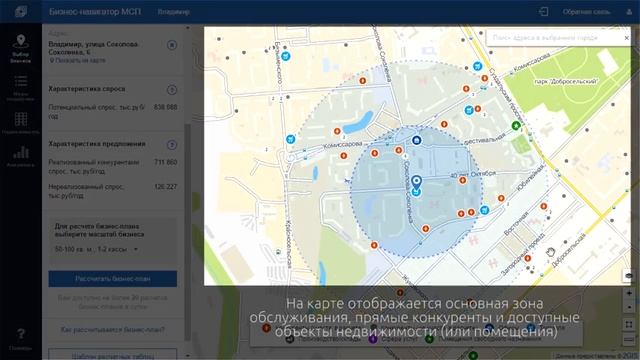
Task: Open the Обратная связь link
Action: [x=587, y=12]
